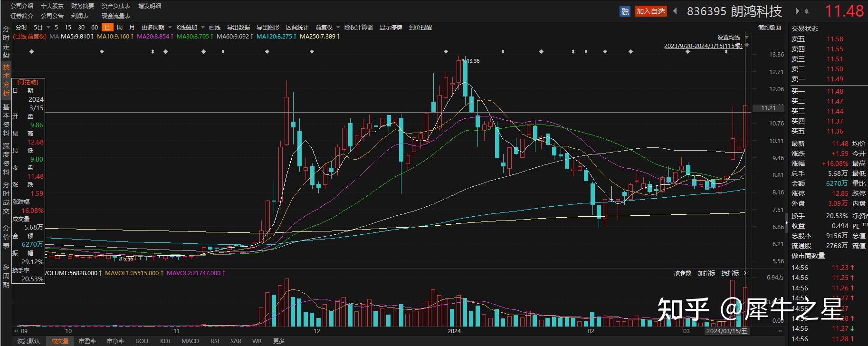Open 区间统计 range statistics

pos(297,28)
